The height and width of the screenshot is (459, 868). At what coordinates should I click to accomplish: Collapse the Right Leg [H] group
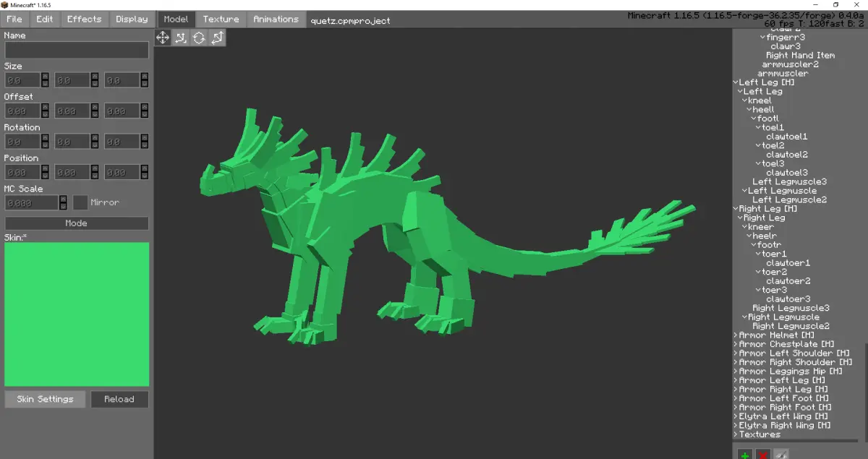pyautogui.click(x=736, y=209)
